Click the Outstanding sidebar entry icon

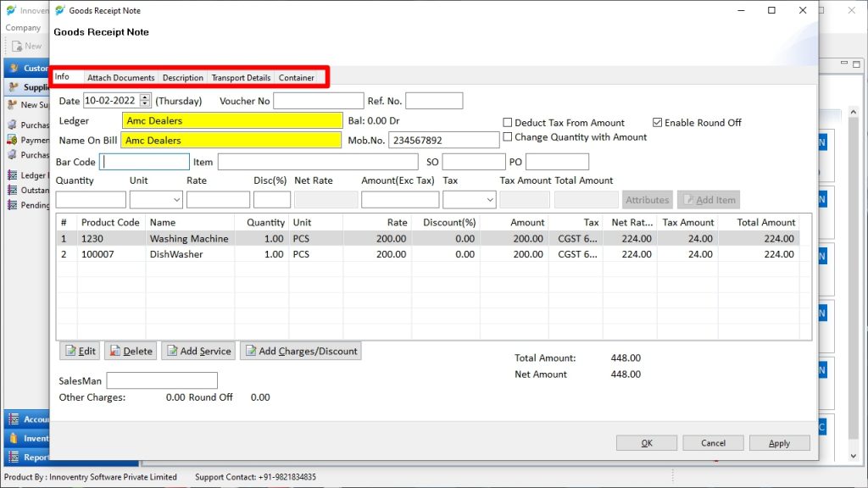point(12,191)
